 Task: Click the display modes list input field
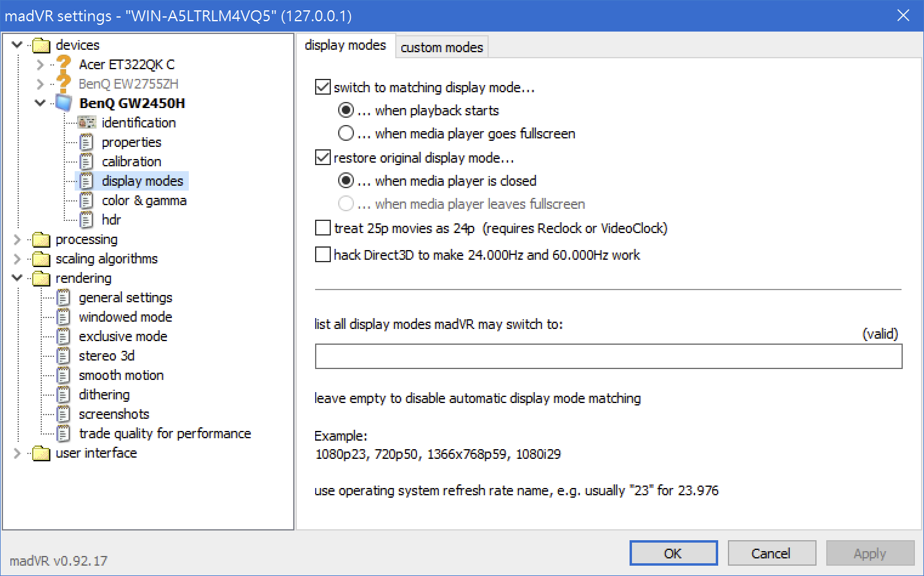coord(608,356)
